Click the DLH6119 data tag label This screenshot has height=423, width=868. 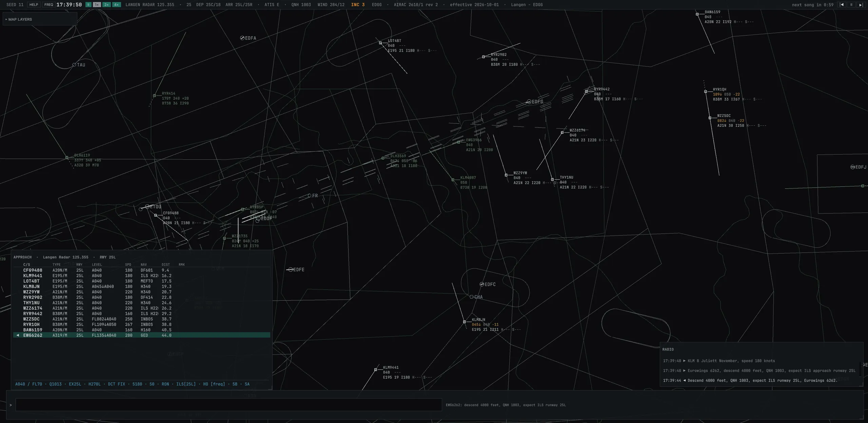pyautogui.click(x=87, y=160)
